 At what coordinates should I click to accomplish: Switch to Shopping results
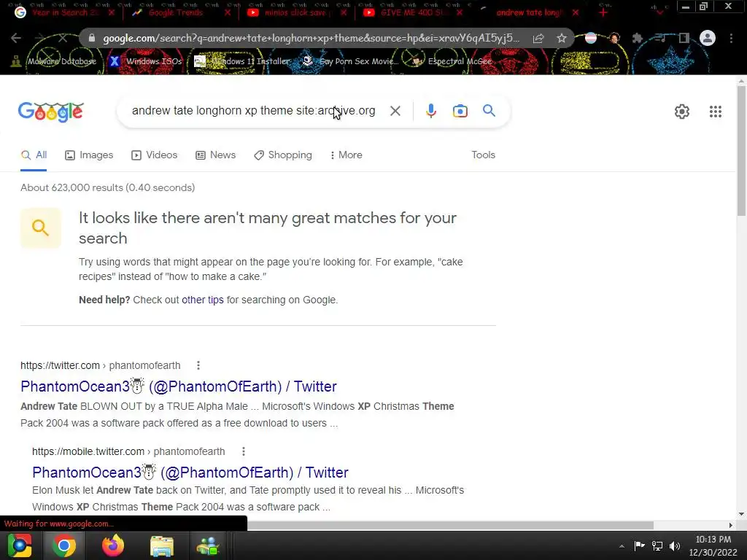pyautogui.click(x=283, y=155)
